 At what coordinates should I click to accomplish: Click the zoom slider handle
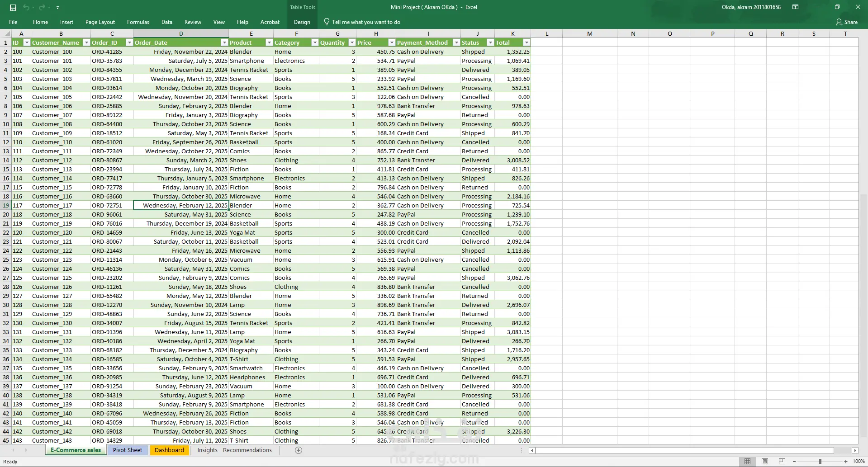tap(820, 461)
